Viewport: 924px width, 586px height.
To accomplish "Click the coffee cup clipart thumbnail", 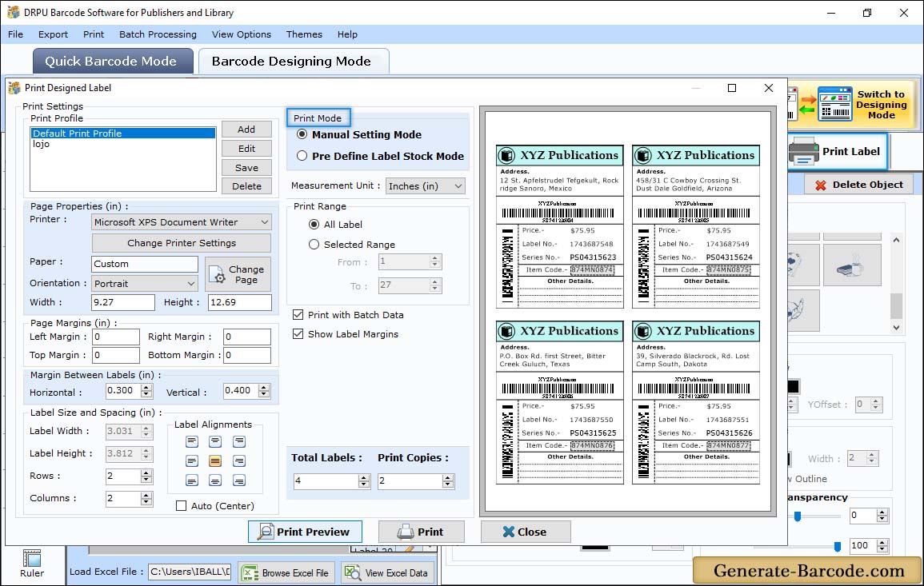I will pos(851,265).
